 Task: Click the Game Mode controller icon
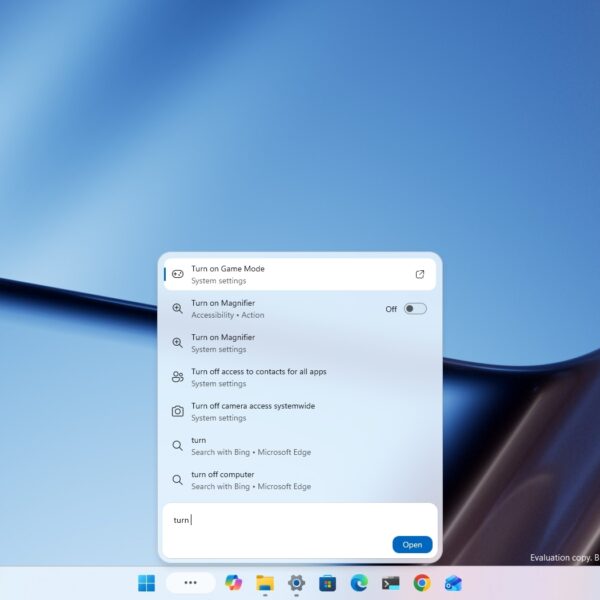(178, 274)
